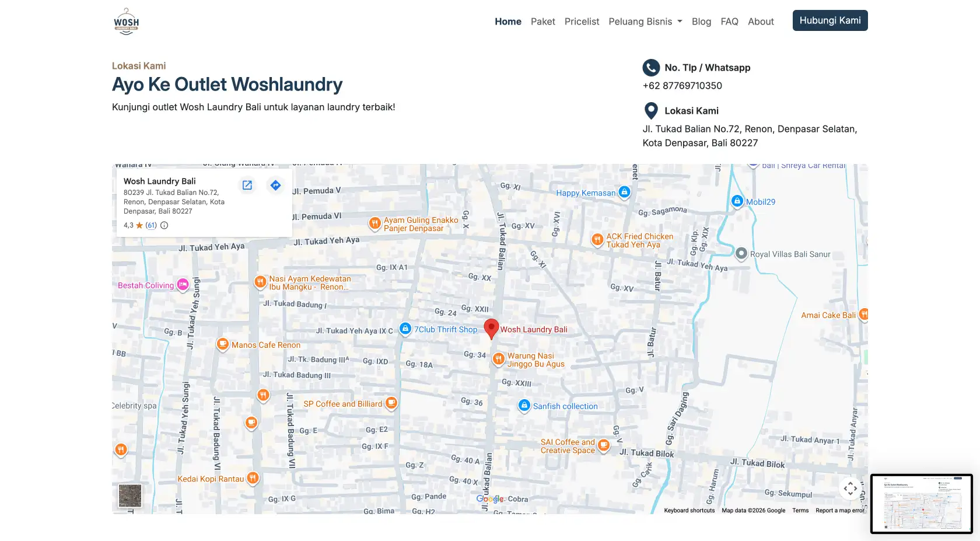Image resolution: width=980 pixels, height=541 pixels.
Task: Click the phone icon beside No. Tlp / Whatsapp
Action: (x=651, y=68)
